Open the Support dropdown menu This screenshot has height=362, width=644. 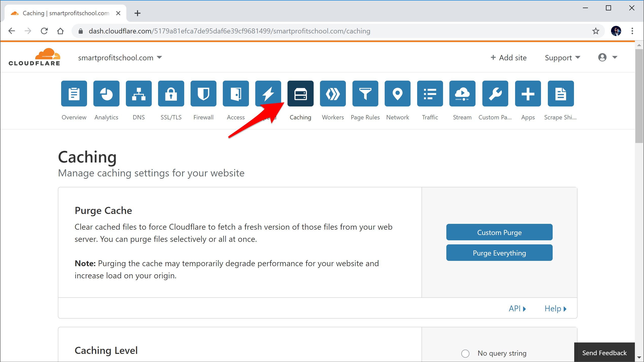point(562,58)
